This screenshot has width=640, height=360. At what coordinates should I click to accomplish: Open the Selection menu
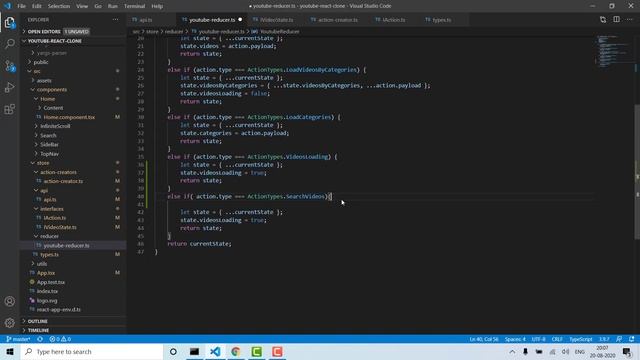pos(59,6)
